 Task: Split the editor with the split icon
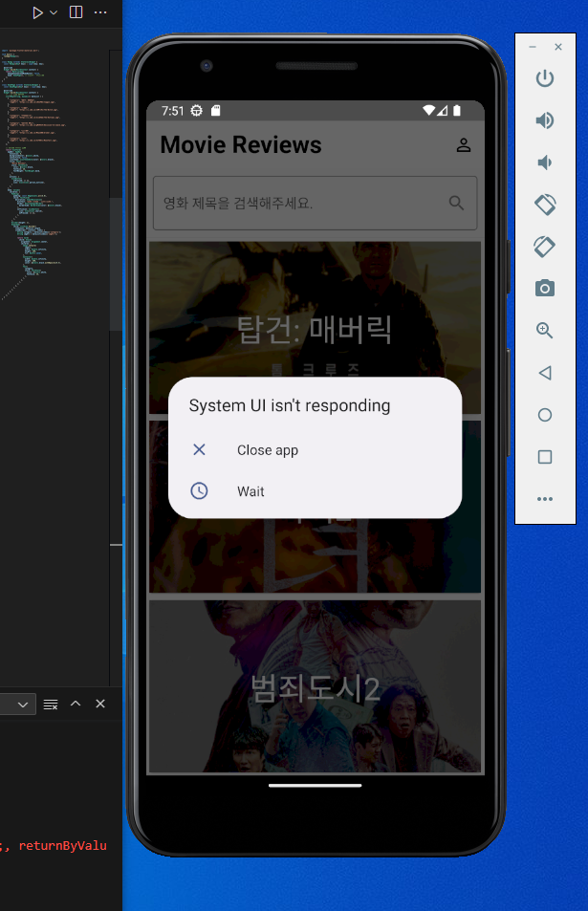76,12
